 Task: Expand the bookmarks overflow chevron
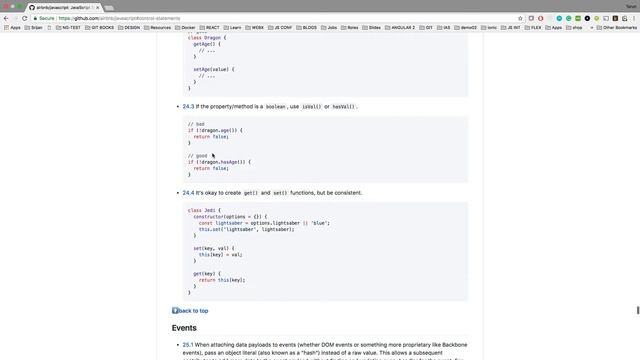coord(591,28)
